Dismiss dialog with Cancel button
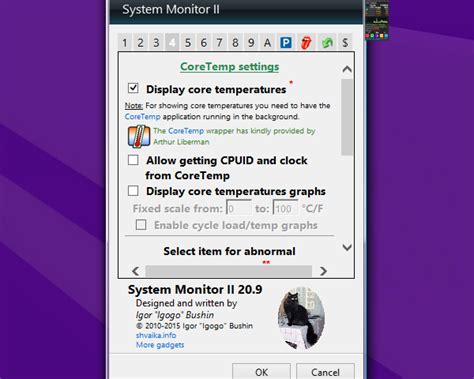474x379 pixels. point(325,372)
